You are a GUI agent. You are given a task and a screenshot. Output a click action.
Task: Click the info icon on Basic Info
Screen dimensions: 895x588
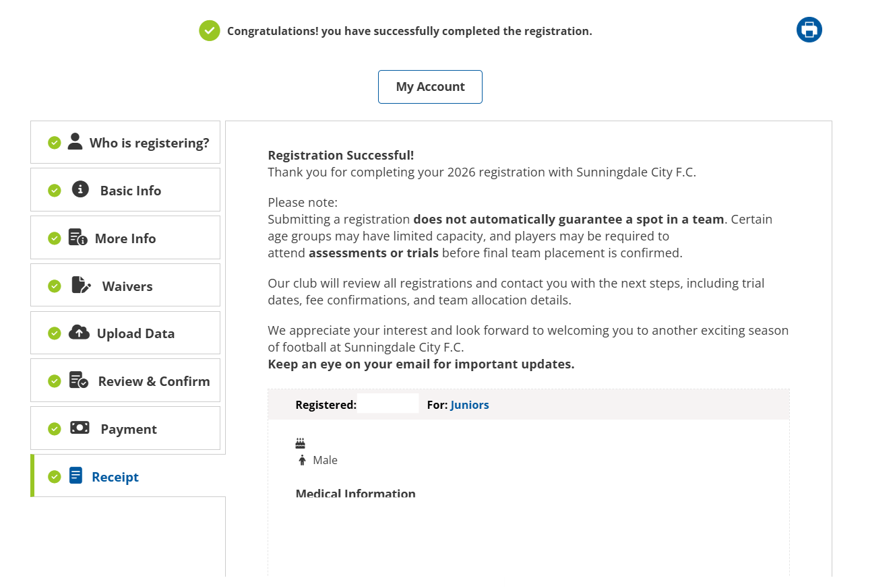tap(80, 189)
